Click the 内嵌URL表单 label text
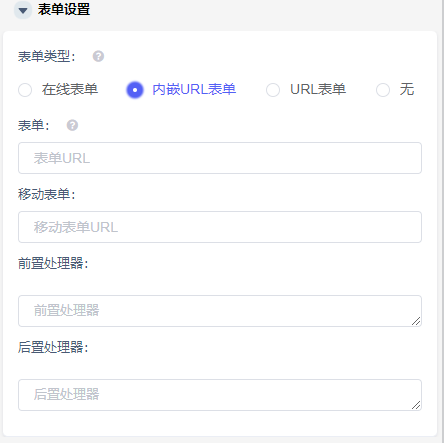444x443 pixels. point(194,89)
